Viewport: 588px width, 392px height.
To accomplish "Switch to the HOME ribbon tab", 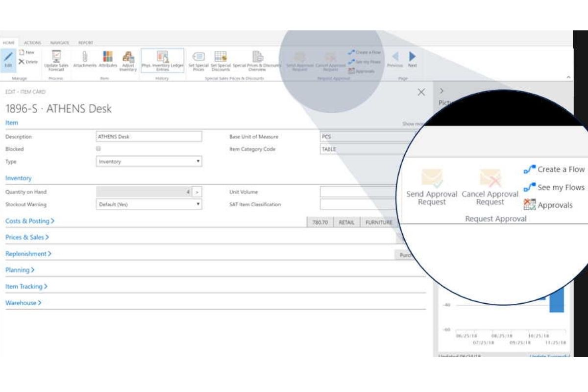I will [x=8, y=43].
